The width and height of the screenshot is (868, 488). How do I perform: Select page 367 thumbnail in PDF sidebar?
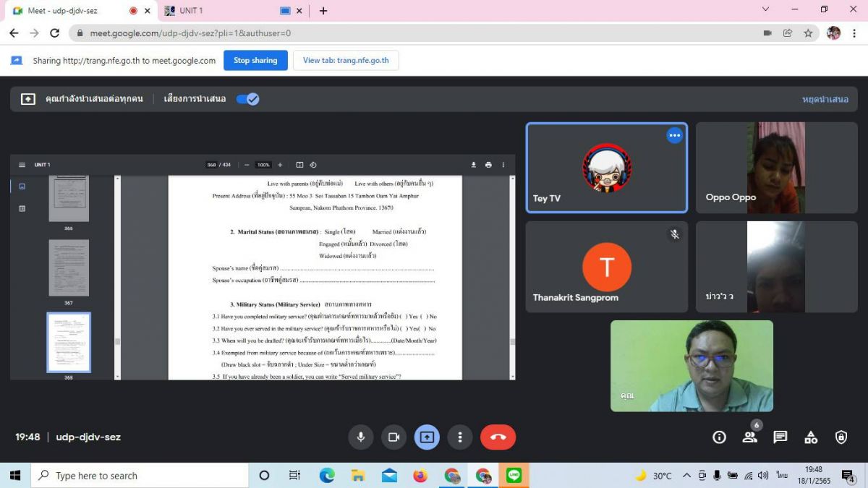(x=69, y=267)
